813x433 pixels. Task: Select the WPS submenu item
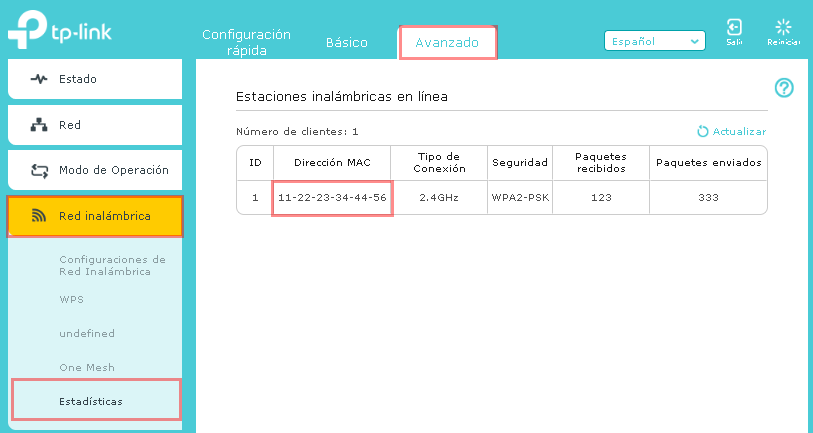point(72,299)
